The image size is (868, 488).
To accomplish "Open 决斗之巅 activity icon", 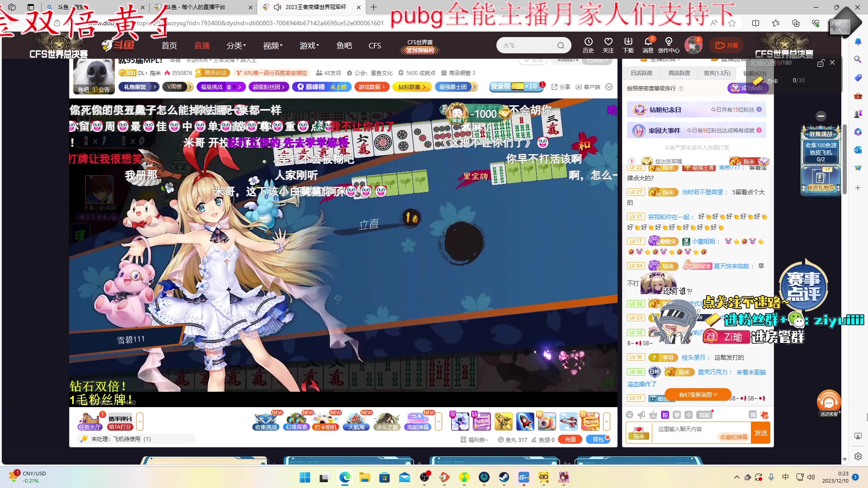I will coord(387,421).
